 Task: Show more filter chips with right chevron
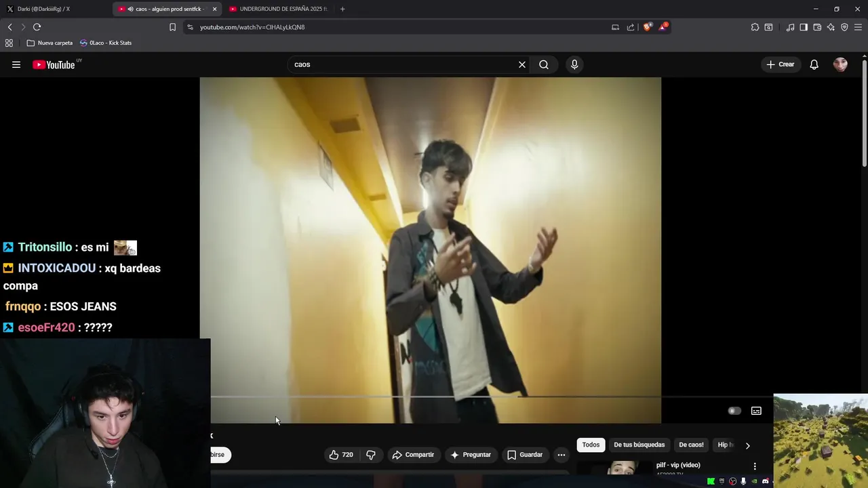[x=747, y=445]
